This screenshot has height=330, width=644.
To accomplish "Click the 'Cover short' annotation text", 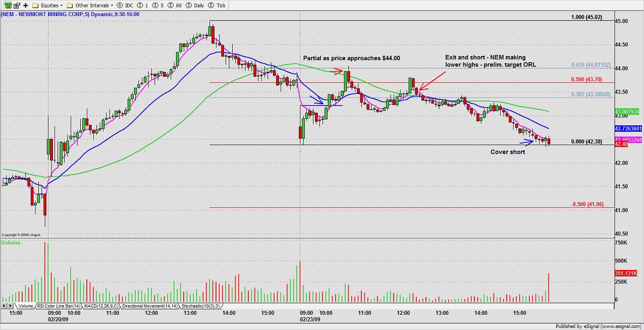I will (x=508, y=152).
